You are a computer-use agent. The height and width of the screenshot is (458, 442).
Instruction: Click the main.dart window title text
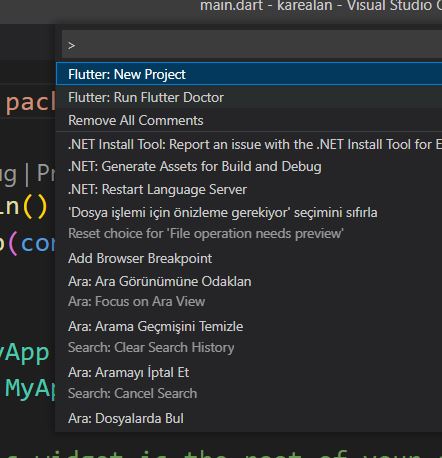point(320,5)
